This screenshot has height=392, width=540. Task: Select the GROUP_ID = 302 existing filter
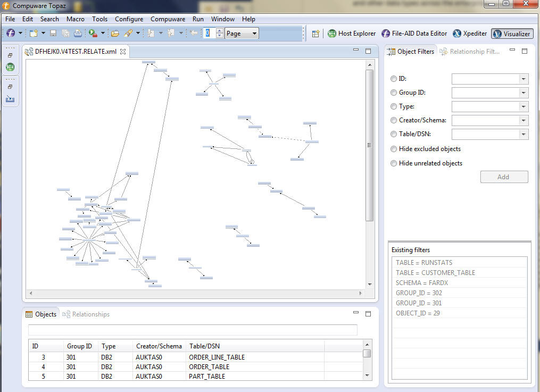coord(419,293)
